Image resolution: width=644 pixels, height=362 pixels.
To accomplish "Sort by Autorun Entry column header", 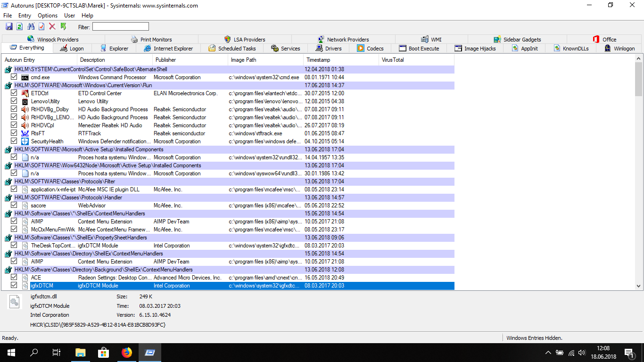I will pyautogui.click(x=40, y=60).
